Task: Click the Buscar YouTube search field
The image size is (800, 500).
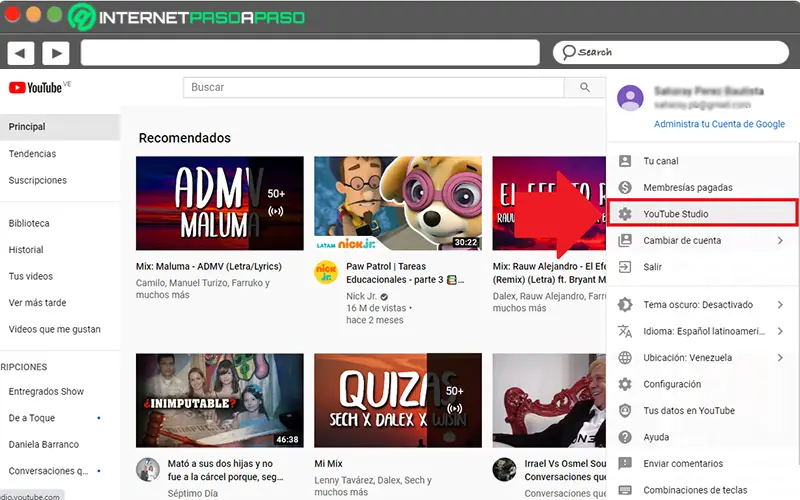Action: [373, 87]
